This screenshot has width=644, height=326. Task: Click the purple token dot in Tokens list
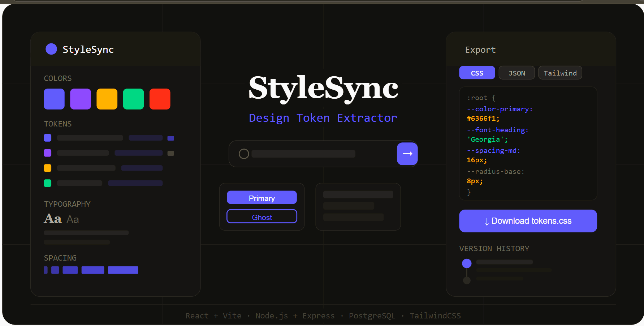point(47,153)
